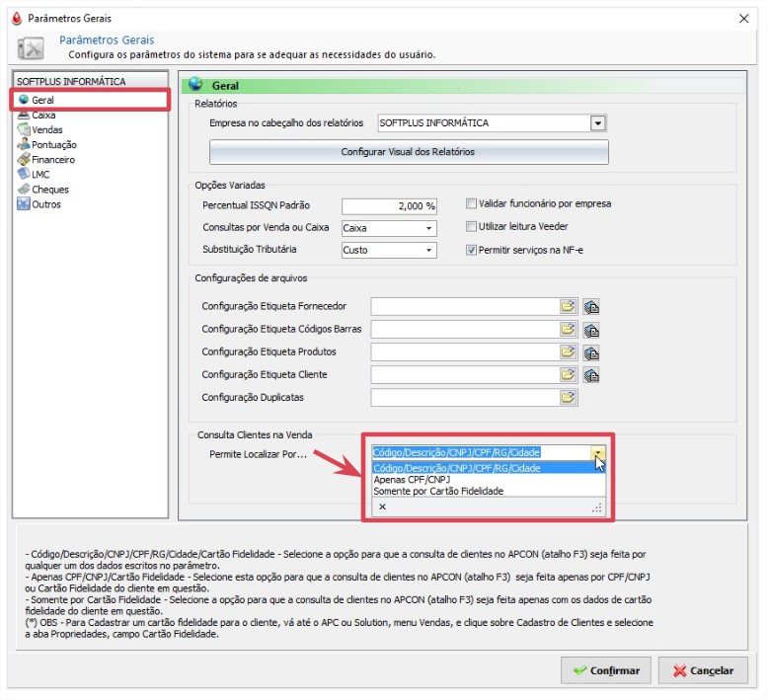The height and width of the screenshot is (700, 768).
Task: Open the Vendas settings section
Action: click(x=47, y=129)
